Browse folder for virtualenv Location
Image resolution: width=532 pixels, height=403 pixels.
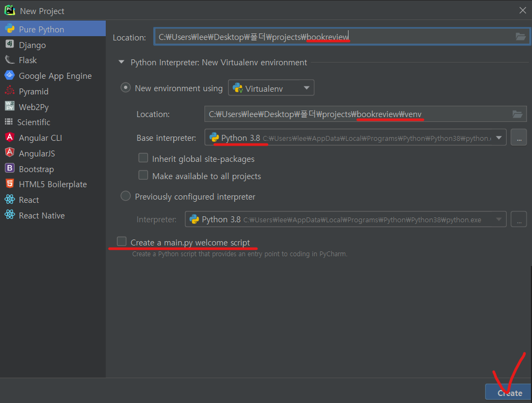coord(517,114)
